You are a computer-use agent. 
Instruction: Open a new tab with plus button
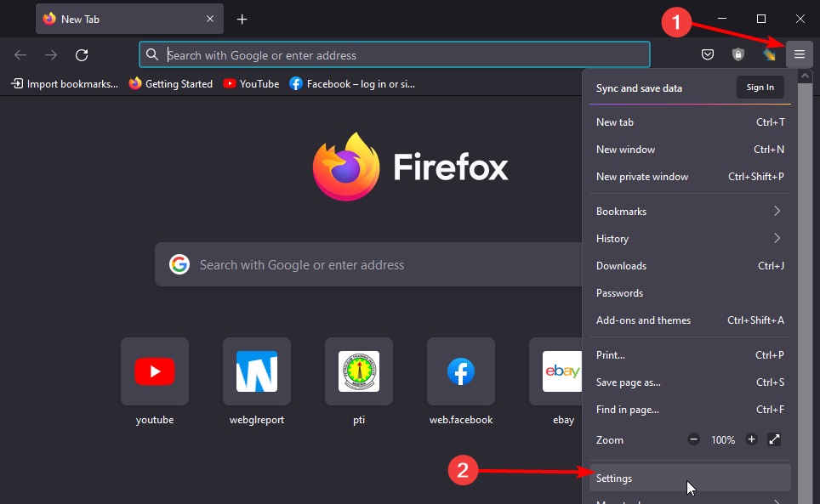pyautogui.click(x=242, y=20)
